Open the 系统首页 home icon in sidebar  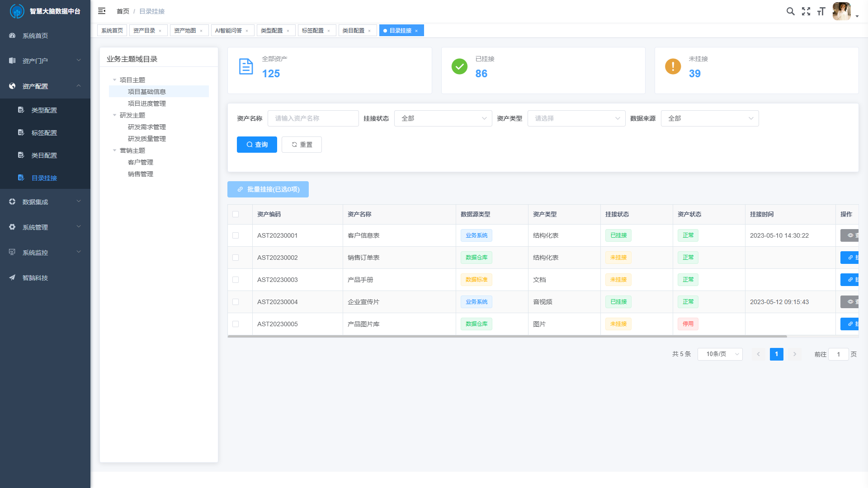click(12, 35)
